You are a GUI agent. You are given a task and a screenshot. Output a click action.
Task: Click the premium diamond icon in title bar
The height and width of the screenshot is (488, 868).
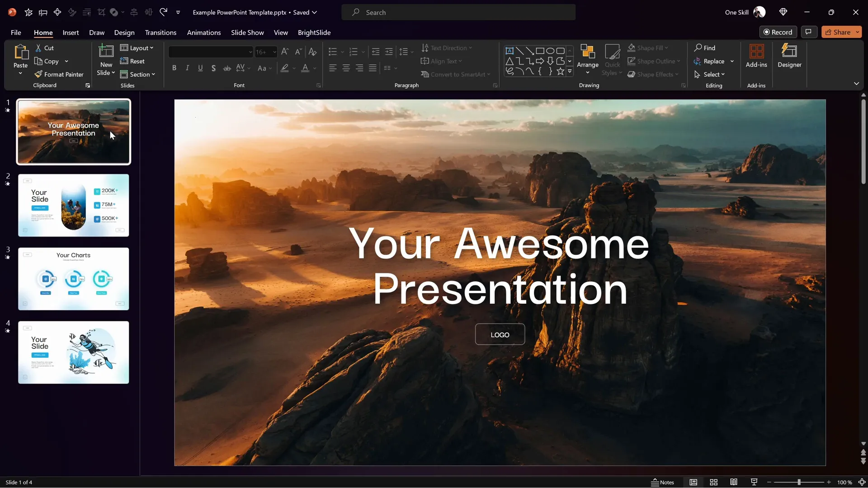click(783, 12)
